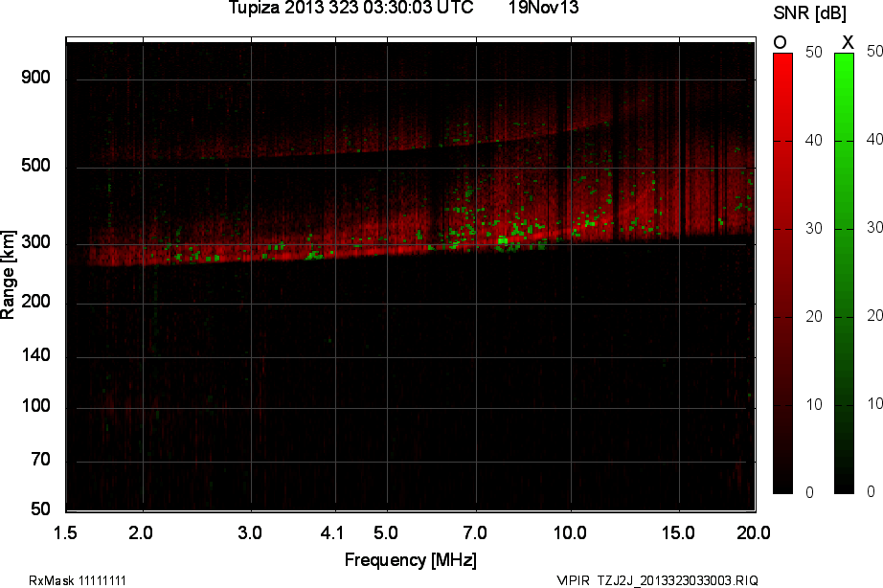Screen dimensions: 883x588
Task: Click the 0 value beside the red bar
Action: 810,493
